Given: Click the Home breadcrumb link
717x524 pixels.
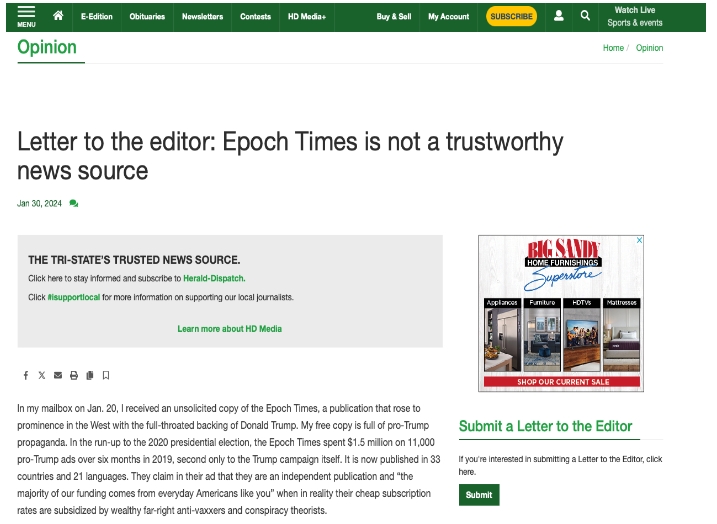Looking at the screenshot, I should click(x=613, y=48).
